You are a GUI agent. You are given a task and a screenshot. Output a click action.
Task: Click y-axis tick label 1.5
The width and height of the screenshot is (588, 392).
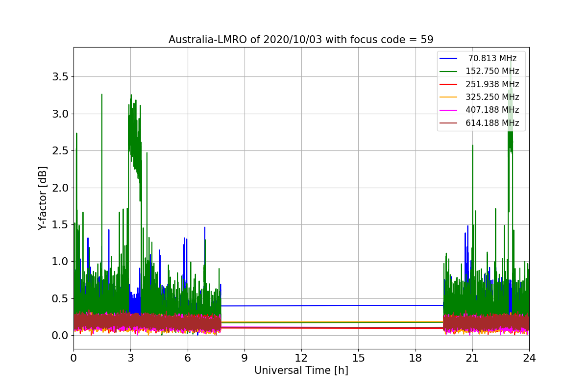[60, 224]
